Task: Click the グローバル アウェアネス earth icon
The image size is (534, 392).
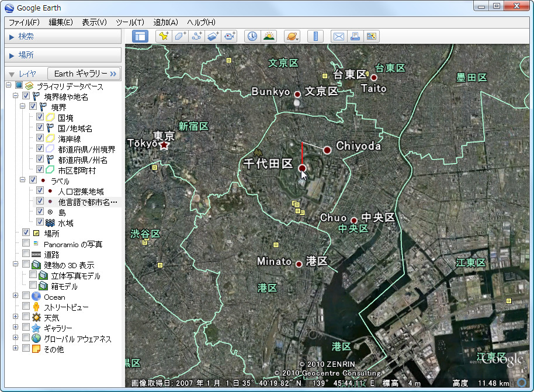Action: click(x=36, y=338)
